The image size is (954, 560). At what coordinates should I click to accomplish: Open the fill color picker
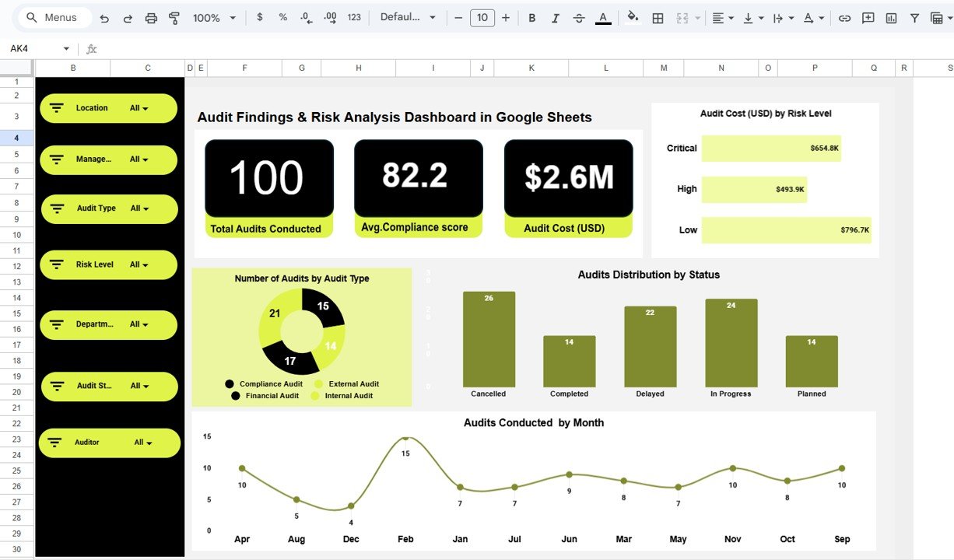633,17
